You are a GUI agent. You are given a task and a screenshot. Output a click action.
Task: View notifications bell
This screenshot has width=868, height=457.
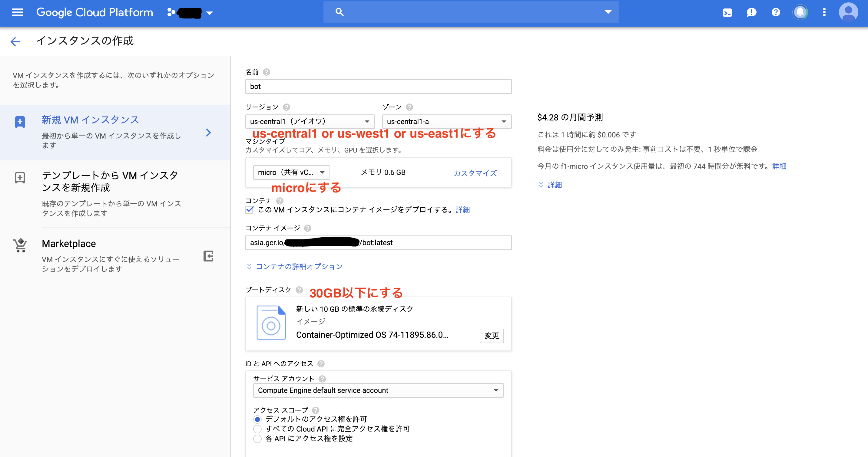[x=800, y=12]
